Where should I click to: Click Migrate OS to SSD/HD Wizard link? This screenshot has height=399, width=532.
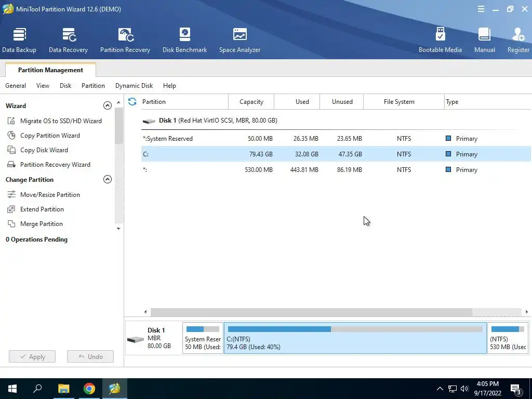pos(61,121)
